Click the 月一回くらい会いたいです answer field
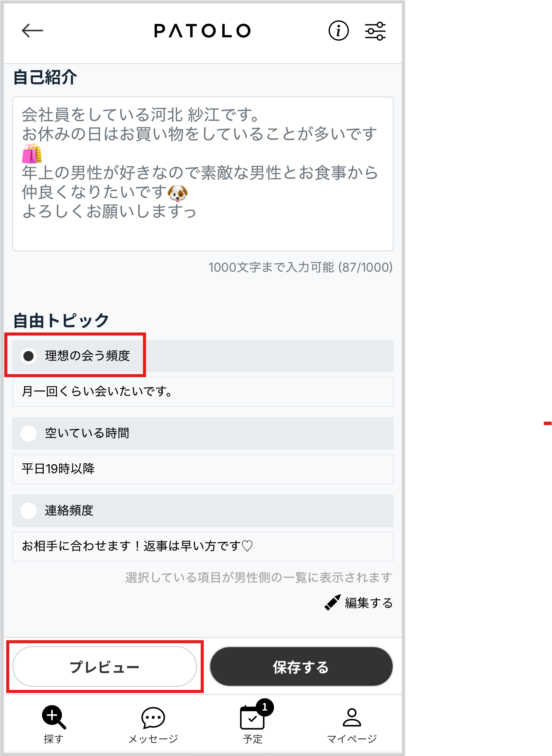Viewport: 552px width, 756px height. (203, 391)
